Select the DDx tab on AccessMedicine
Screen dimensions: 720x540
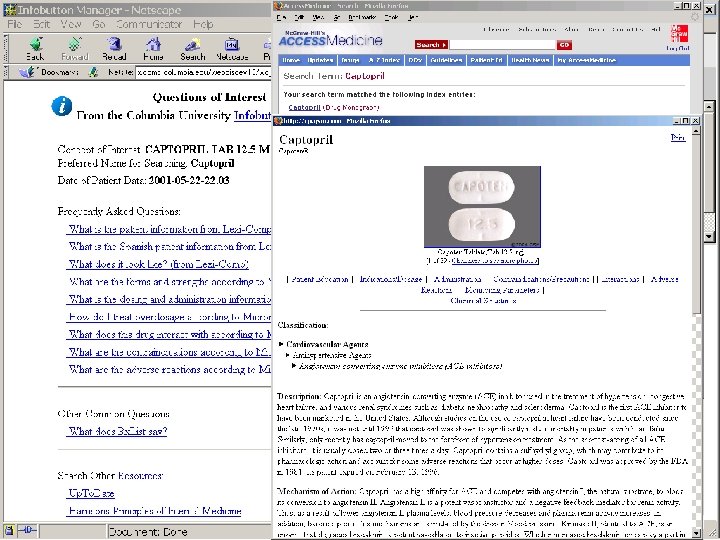click(415, 60)
